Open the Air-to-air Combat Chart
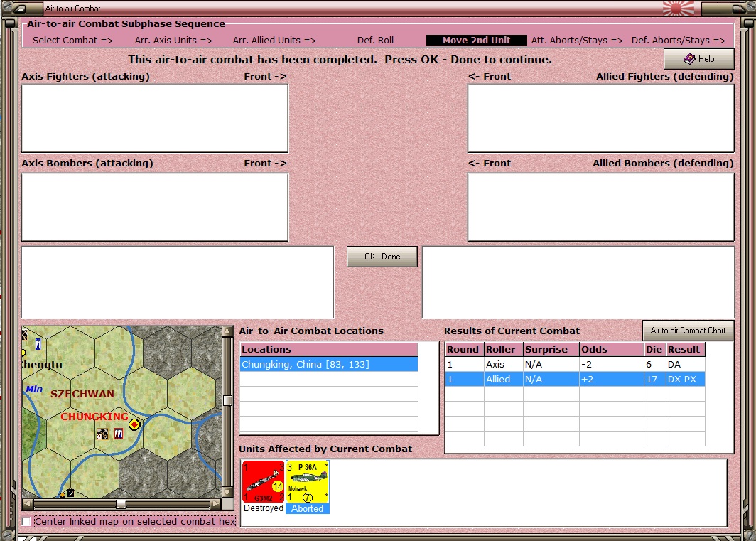 tap(688, 331)
